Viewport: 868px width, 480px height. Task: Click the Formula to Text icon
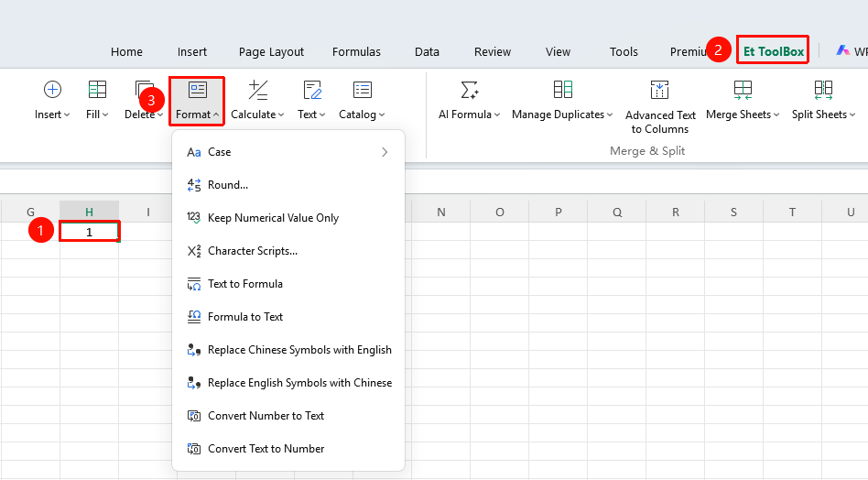pos(194,317)
